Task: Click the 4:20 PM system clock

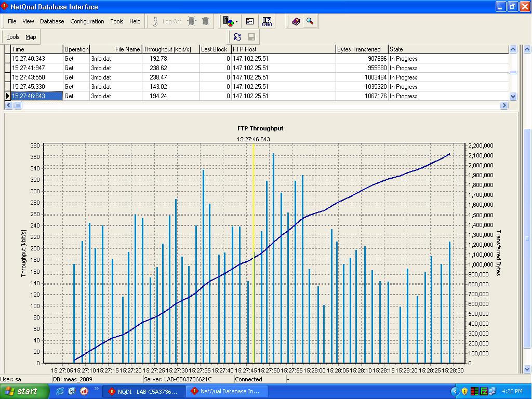Action: click(x=512, y=391)
